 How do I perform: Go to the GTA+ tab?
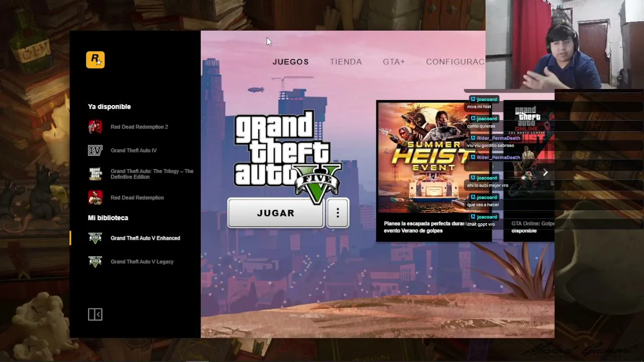click(394, 62)
